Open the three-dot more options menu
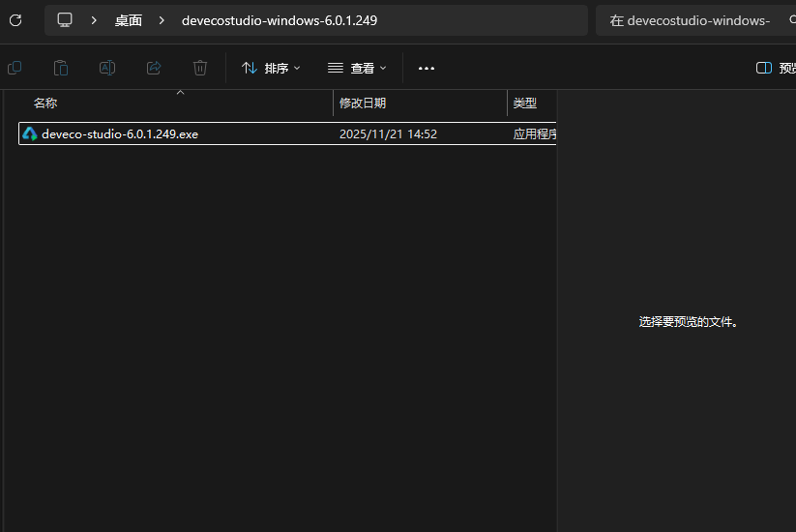The height and width of the screenshot is (532, 796). click(427, 68)
